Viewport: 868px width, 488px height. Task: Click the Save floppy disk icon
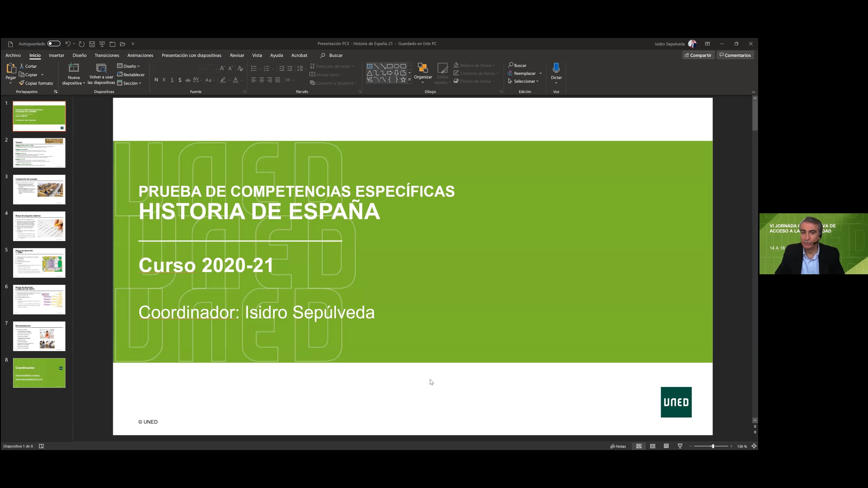click(92, 44)
